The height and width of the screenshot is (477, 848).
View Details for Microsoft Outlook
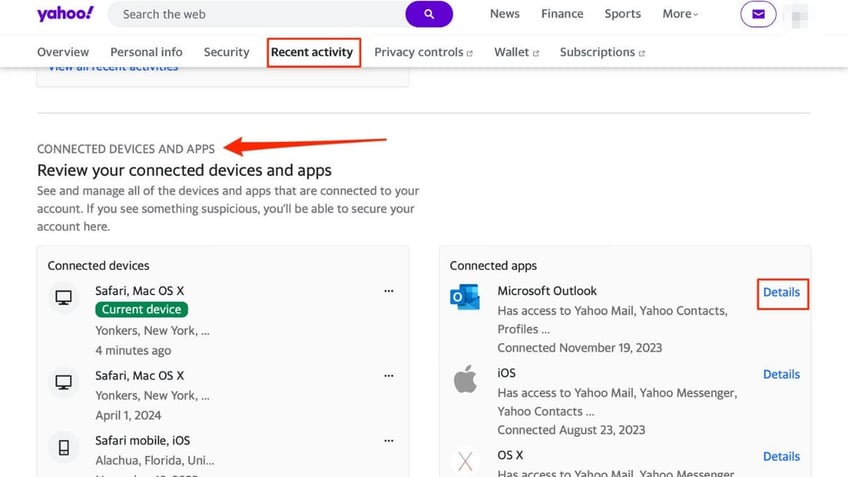pos(781,292)
